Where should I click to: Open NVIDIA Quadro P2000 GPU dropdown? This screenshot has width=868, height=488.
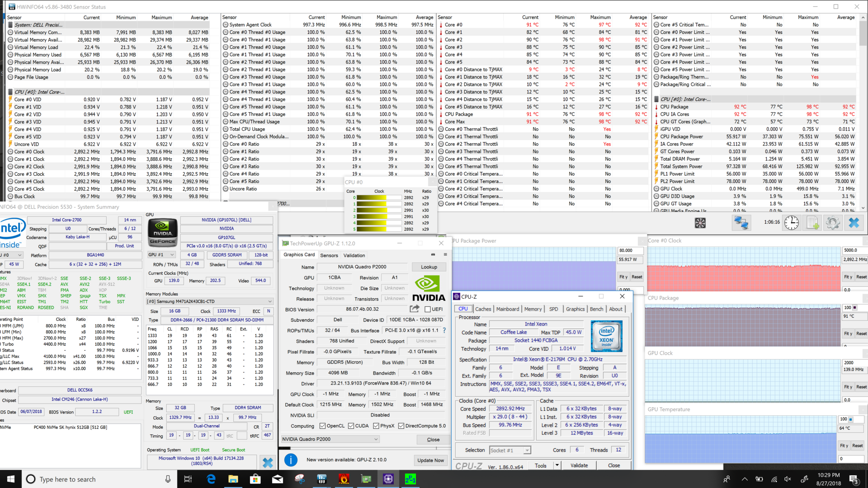330,439
